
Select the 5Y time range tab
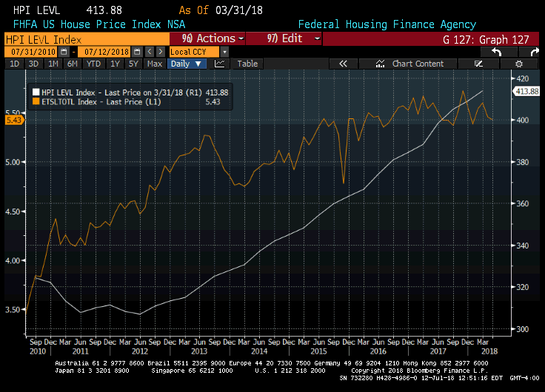click(x=133, y=64)
